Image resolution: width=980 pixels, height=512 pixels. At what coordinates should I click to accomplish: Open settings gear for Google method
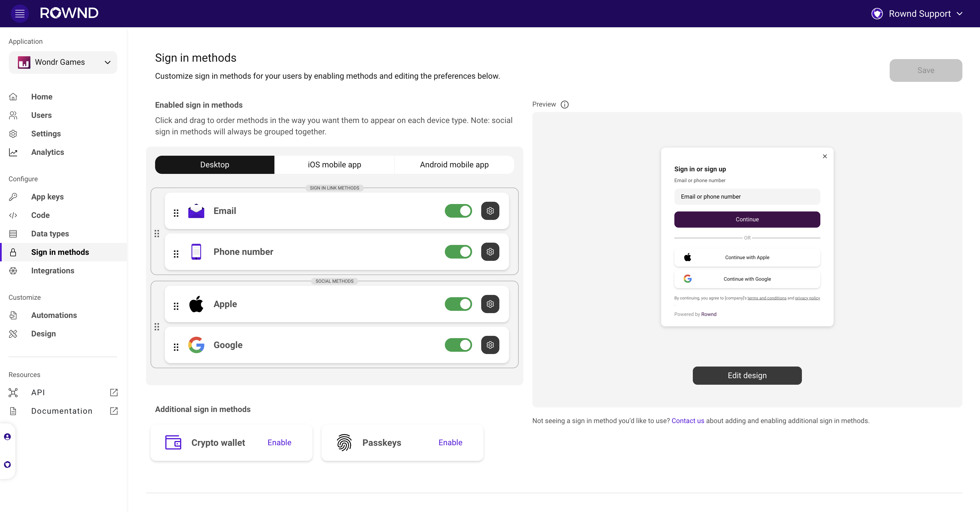coord(490,345)
